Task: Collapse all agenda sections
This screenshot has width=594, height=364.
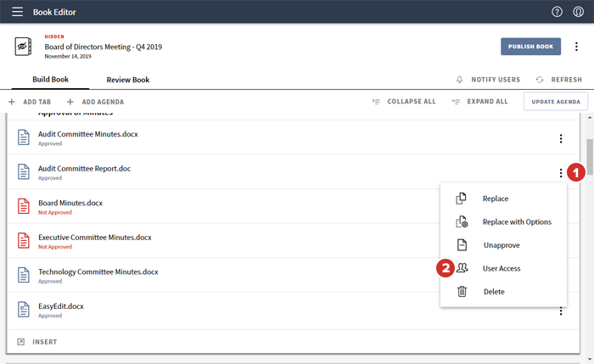Action: point(404,102)
